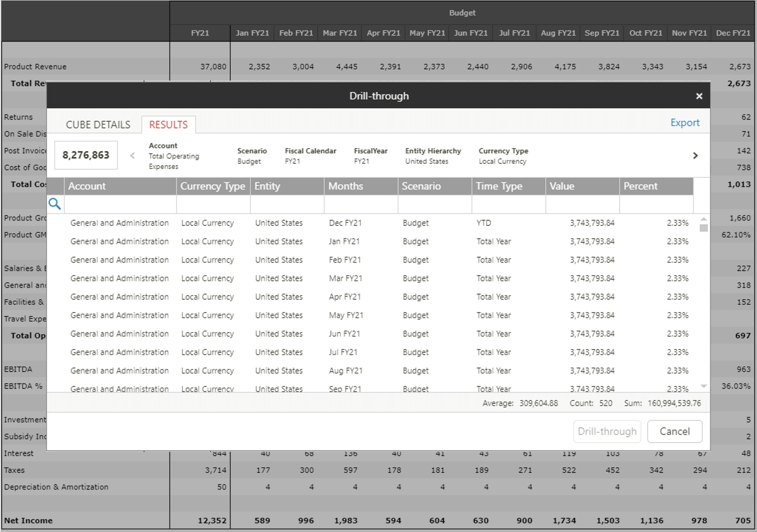Click the search magnifier icon in filter row
Viewport: 757px width, 532px height.
coord(54,204)
